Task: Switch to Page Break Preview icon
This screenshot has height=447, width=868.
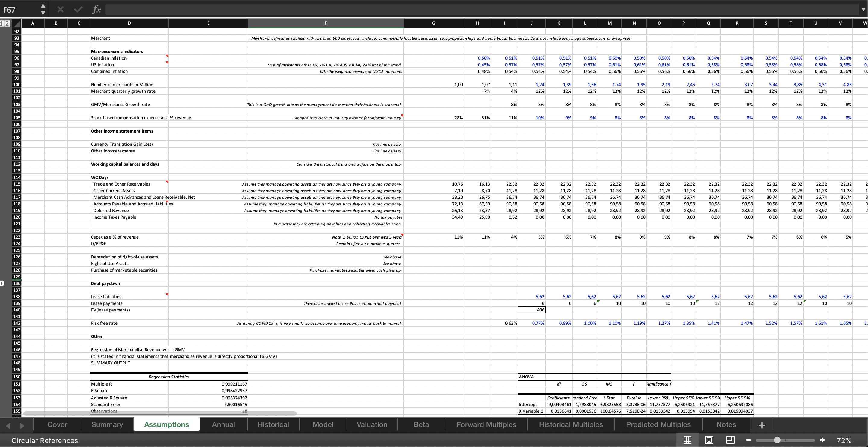Action: [x=730, y=440]
